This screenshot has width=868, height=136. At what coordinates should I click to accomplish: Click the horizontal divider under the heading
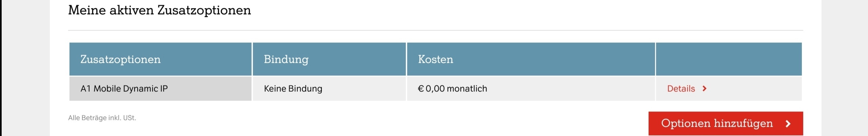436,30
